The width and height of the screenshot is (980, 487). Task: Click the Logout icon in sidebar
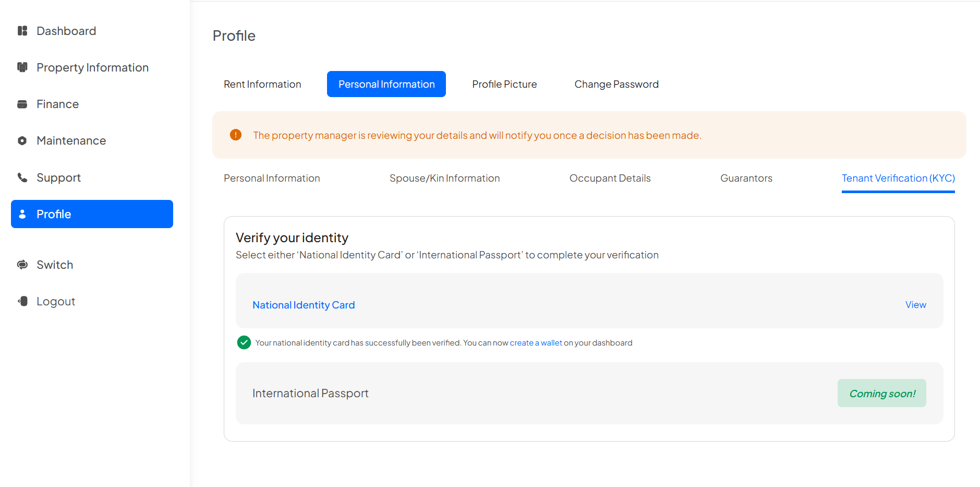tap(22, 301)
